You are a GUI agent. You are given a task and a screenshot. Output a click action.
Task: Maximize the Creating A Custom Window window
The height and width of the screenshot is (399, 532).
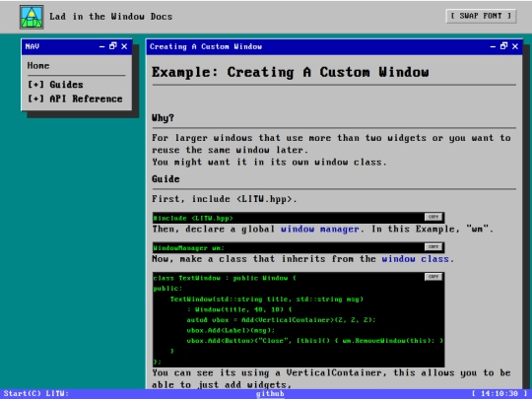[503, 45]
